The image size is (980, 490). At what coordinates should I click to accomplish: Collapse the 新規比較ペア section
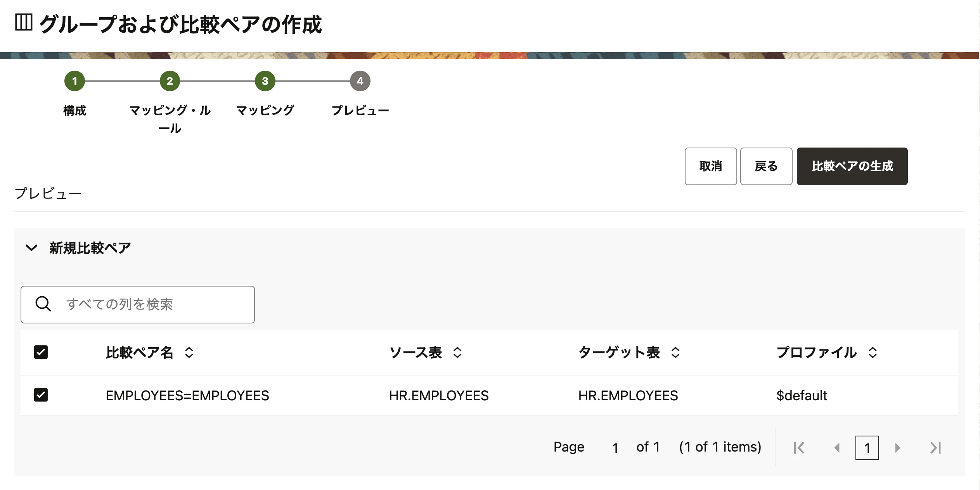(x=31, y=248)
